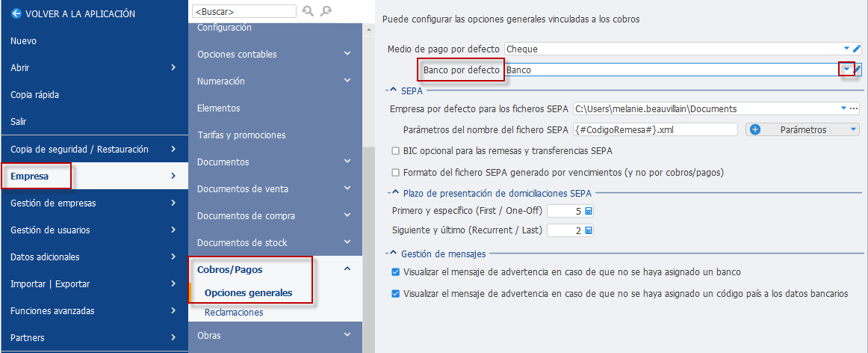Uncheck warning message for unassigned bank
868x353 pixels.
point(395,272)
